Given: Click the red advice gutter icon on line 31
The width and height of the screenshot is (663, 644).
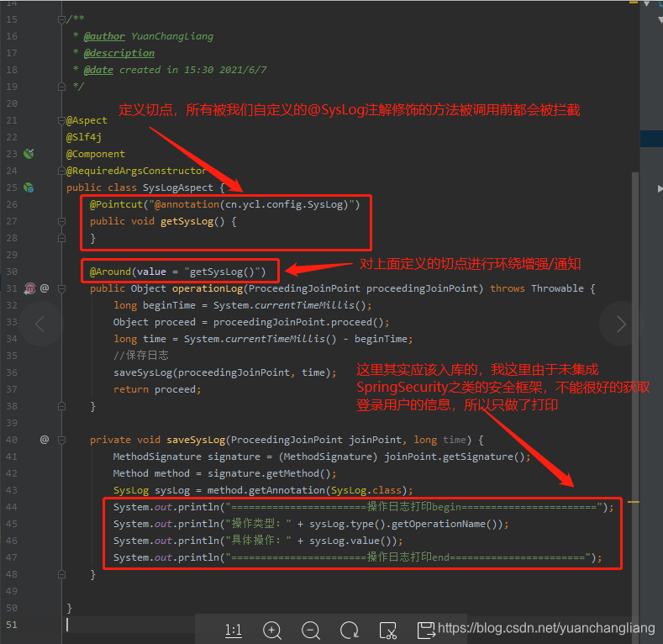Looking at the screenshot, I should (29, 288).
